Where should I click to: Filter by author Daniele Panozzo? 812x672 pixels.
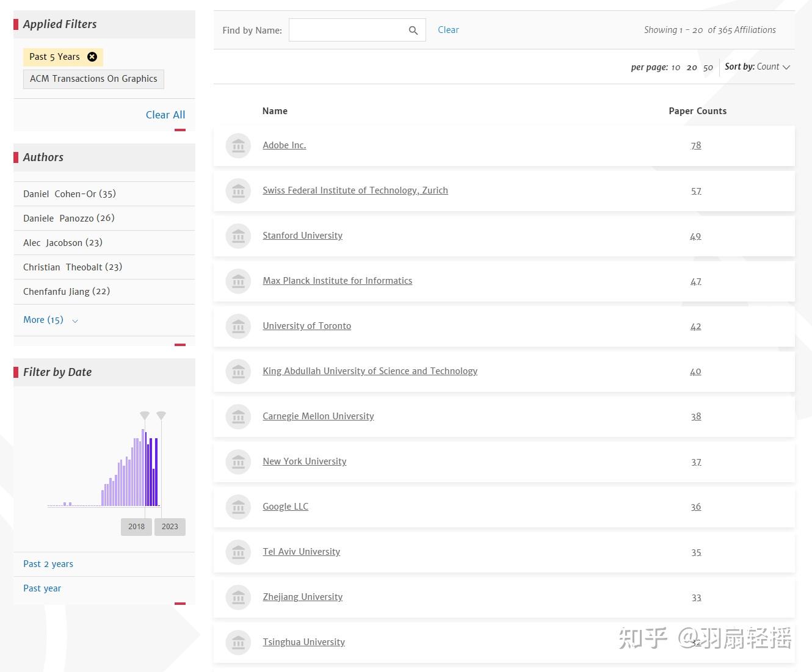click(69, 218)
